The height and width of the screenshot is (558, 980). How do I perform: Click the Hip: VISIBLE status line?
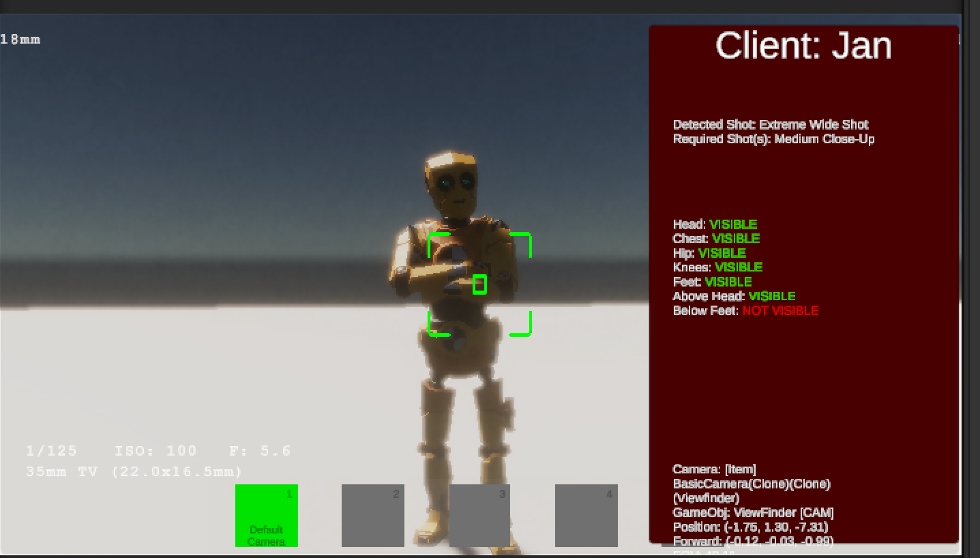[x=709, y=253]
